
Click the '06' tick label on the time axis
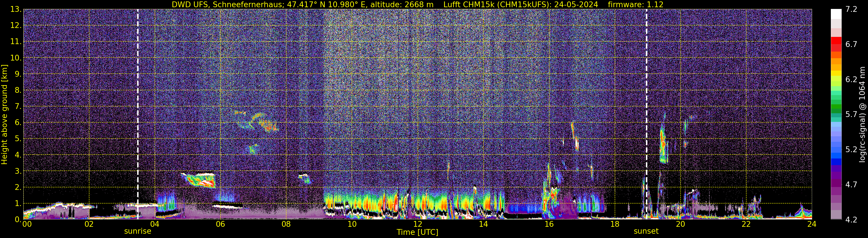[220, 224]
